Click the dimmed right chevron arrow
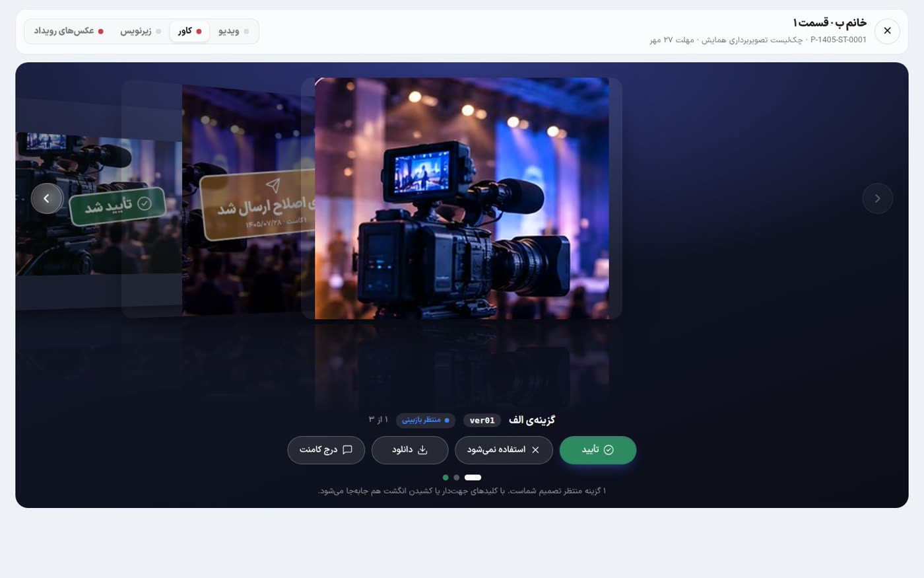The image size is (924, 578). (x=877, y=198)
